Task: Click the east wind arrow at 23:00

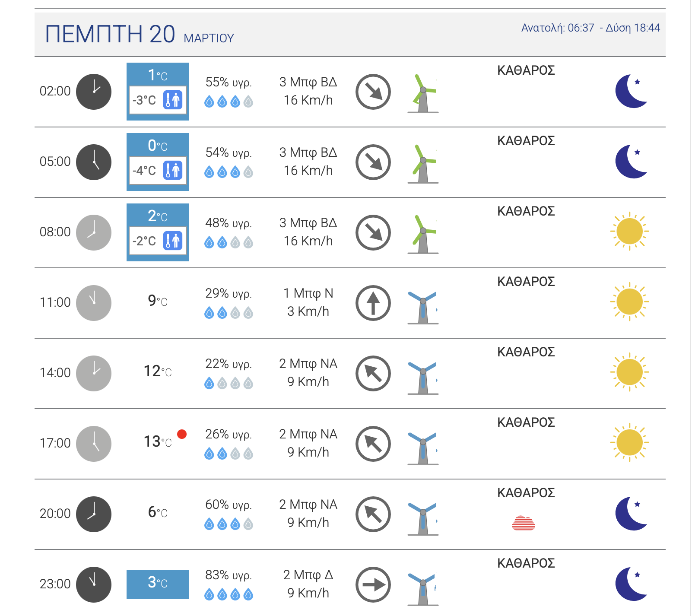Action: click(373, 584)
